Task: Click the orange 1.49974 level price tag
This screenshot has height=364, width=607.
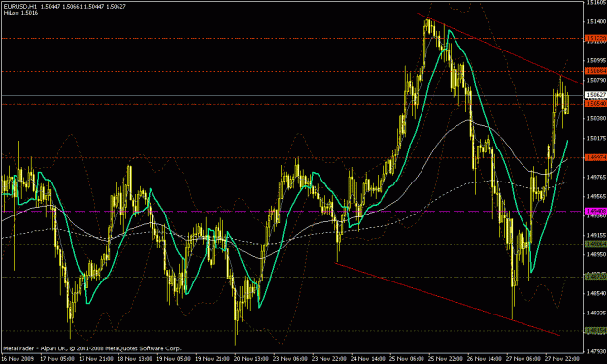Action: pyautogui.click(x=595, y=157)
